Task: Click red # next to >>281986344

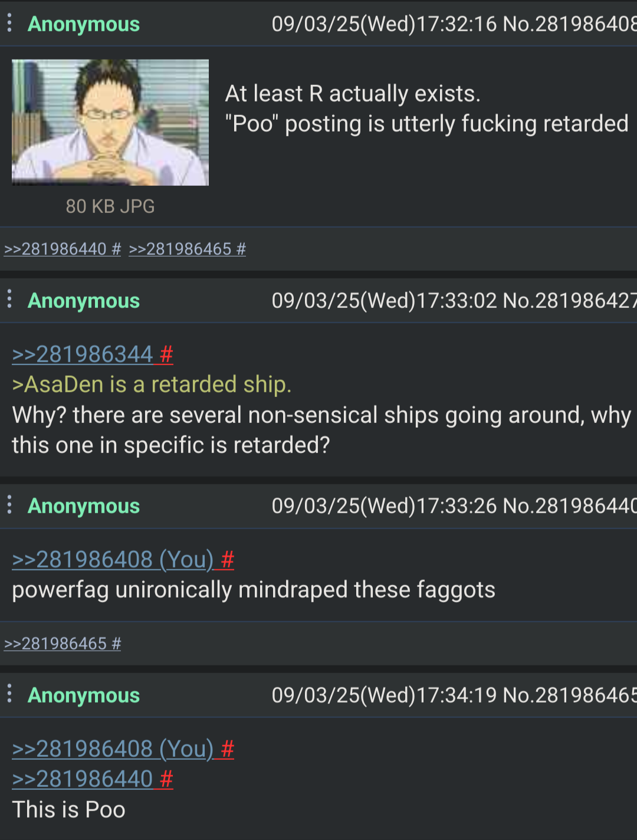Action: pos(166,354)
